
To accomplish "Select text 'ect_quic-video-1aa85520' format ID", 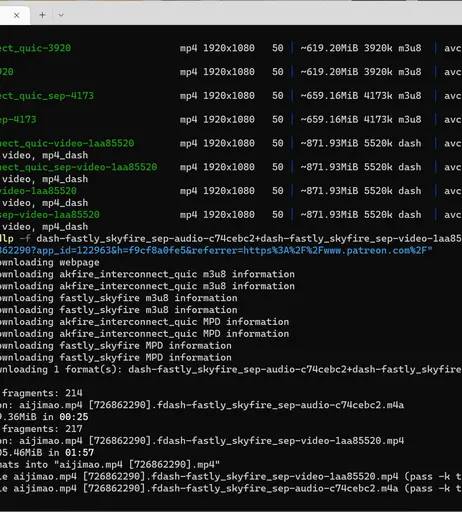I will click(x=67, y=143).
